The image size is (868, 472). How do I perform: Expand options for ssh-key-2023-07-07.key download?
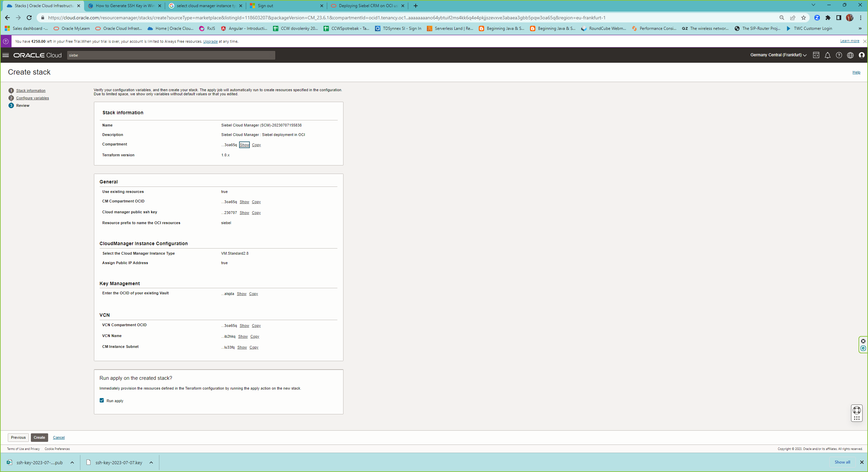pyautogui.click(x=151, y=463)
